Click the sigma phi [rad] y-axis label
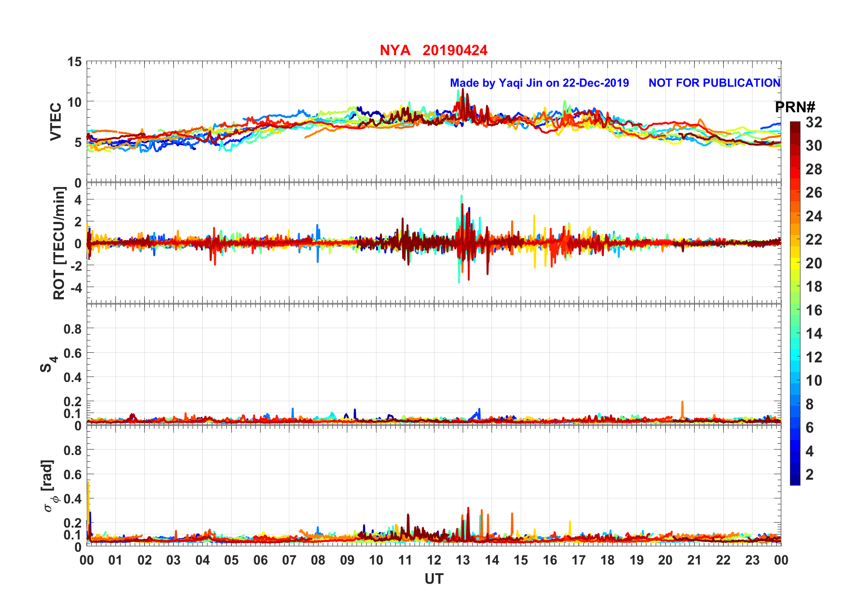This screenshot has height=607, width=868. [x=49, y=486]
